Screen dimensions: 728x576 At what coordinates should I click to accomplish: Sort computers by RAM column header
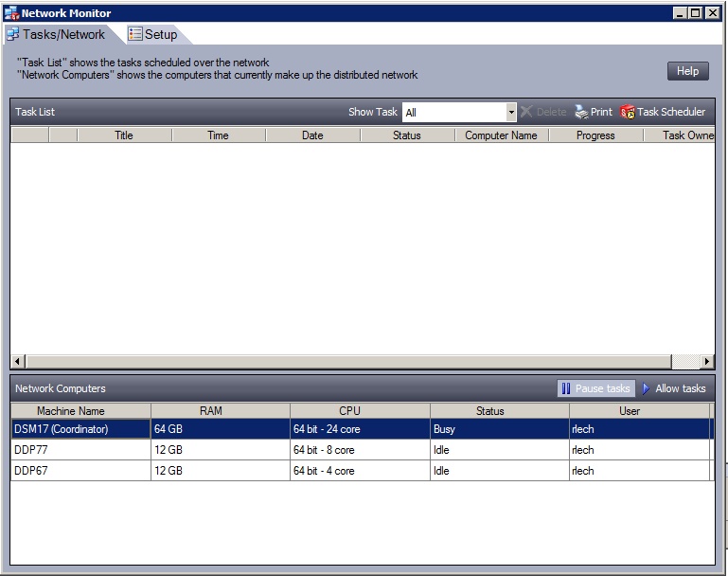[221, 410]
